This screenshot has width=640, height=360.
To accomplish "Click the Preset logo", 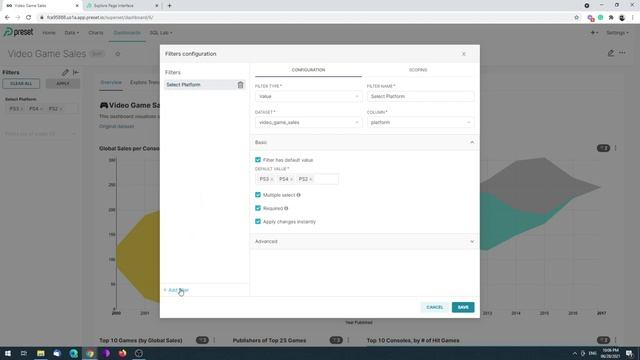I will (18, 32).
